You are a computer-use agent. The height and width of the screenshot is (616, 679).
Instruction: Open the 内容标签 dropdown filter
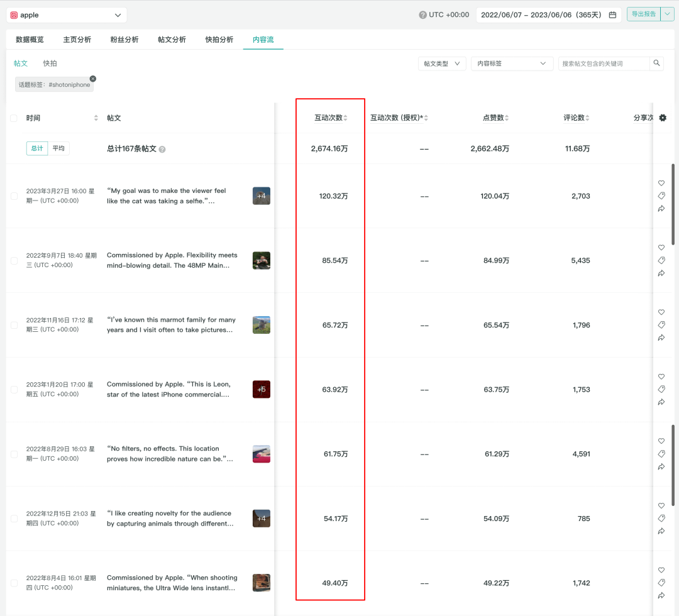point(512,63)
